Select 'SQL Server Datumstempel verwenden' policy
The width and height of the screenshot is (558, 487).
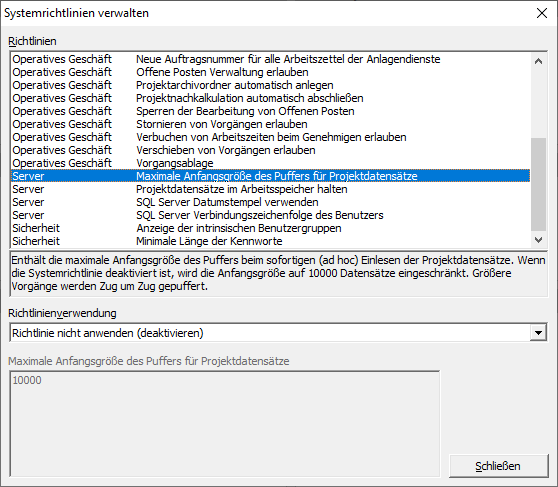[270, 202]
